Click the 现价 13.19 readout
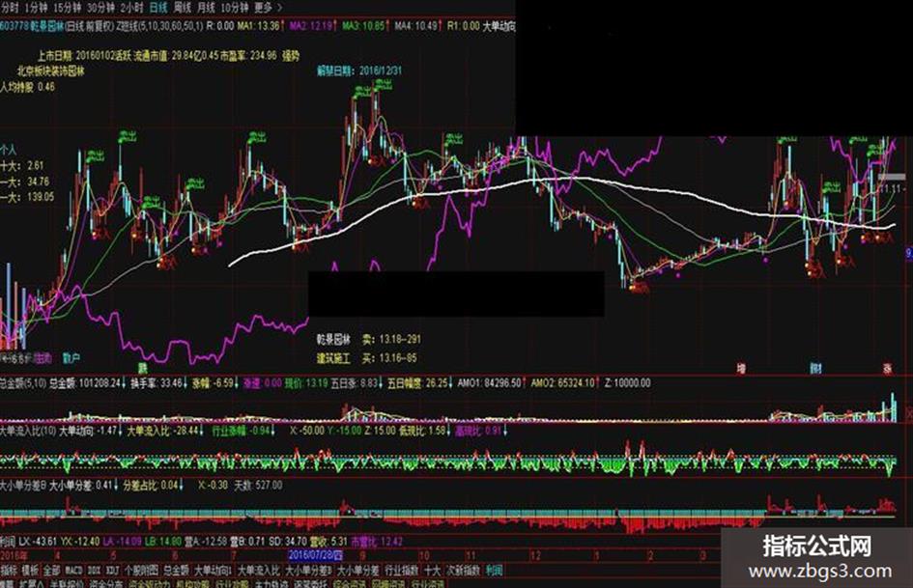 point(306,383)
